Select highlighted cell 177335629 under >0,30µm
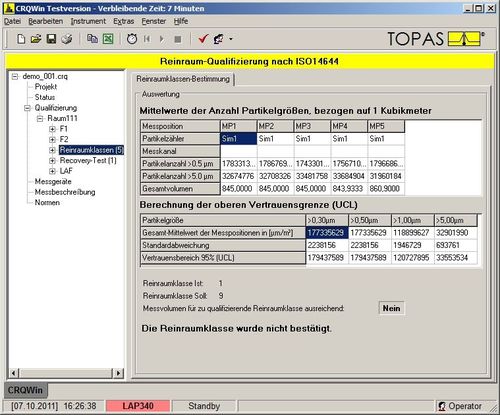 pyautogui.click(x=327, y=233)
